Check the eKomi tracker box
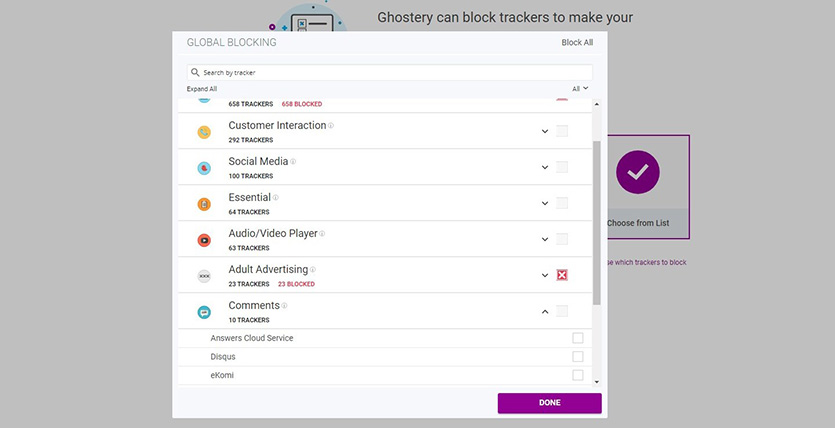835x428 pixels. click(x=578, y=375)
